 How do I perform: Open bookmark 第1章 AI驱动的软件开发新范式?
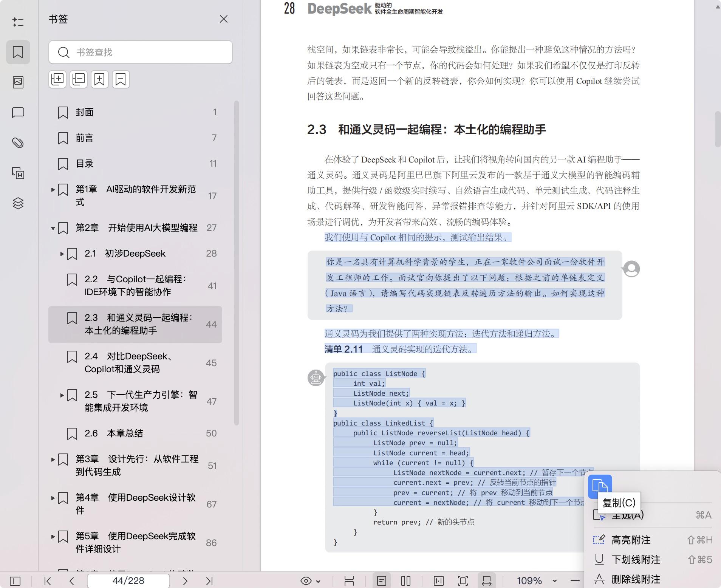point(135,195)
